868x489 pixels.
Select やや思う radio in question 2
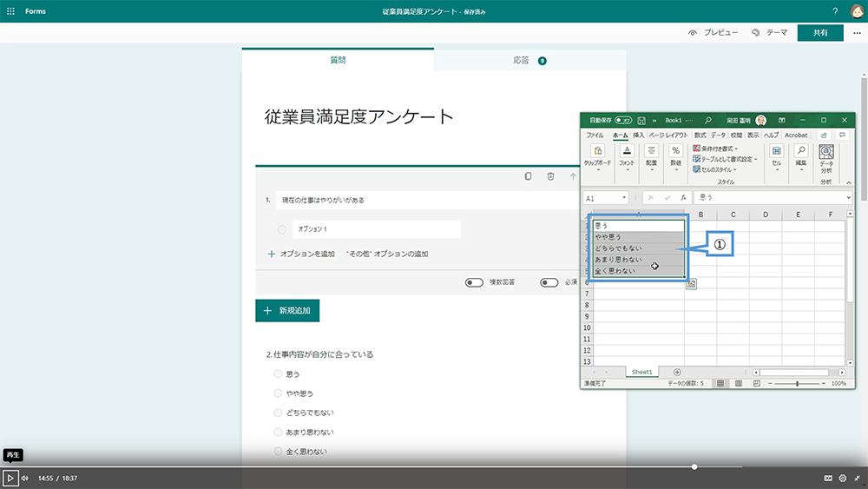(278, 393)
